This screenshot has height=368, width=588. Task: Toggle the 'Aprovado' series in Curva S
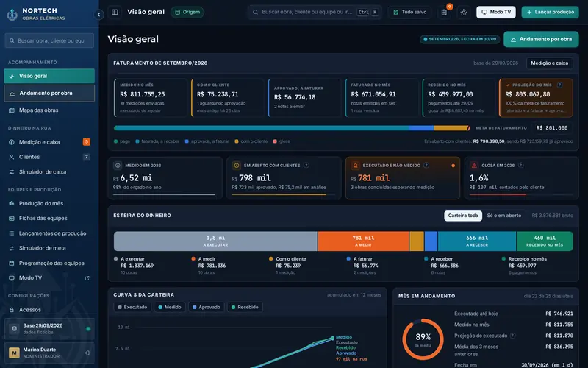click(x=207, y=307)
